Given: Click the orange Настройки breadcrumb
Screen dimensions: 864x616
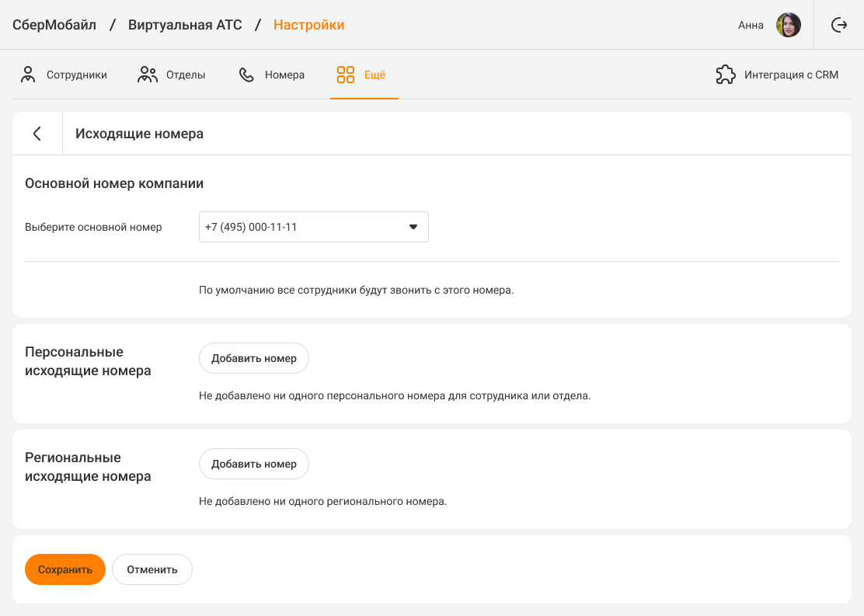Looking at the screenshot, I should tap(308, 25).
